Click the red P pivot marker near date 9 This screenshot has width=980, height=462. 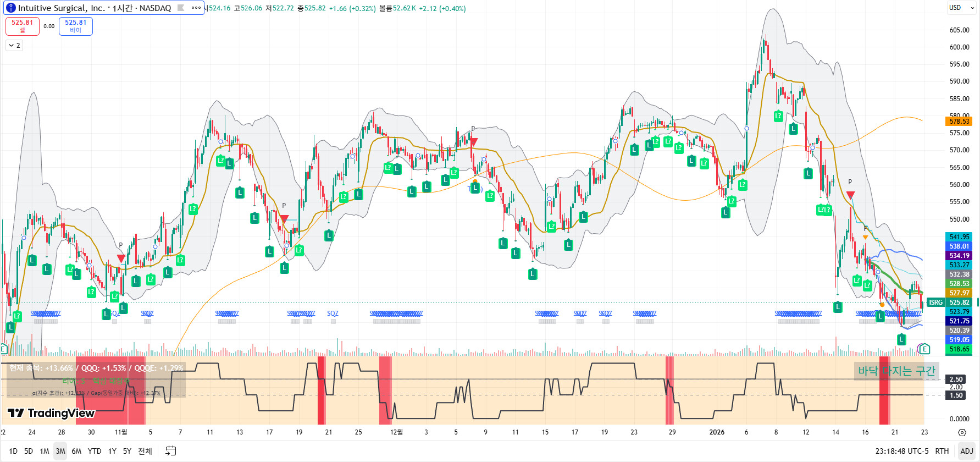point(473,141)
